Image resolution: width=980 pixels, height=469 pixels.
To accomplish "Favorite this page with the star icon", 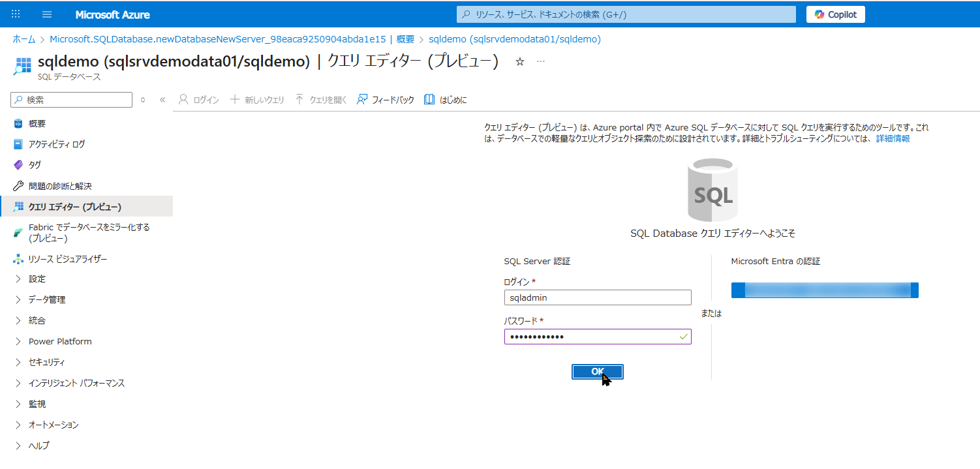I will (x=520, y=62).
